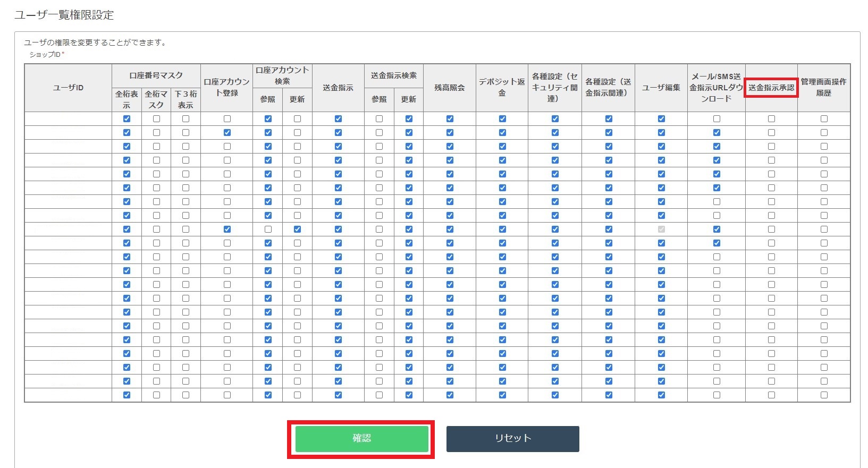The image size is (868, 468).
Task: Enable 送金指示承認 in the last row
Action: pos(771,395)
